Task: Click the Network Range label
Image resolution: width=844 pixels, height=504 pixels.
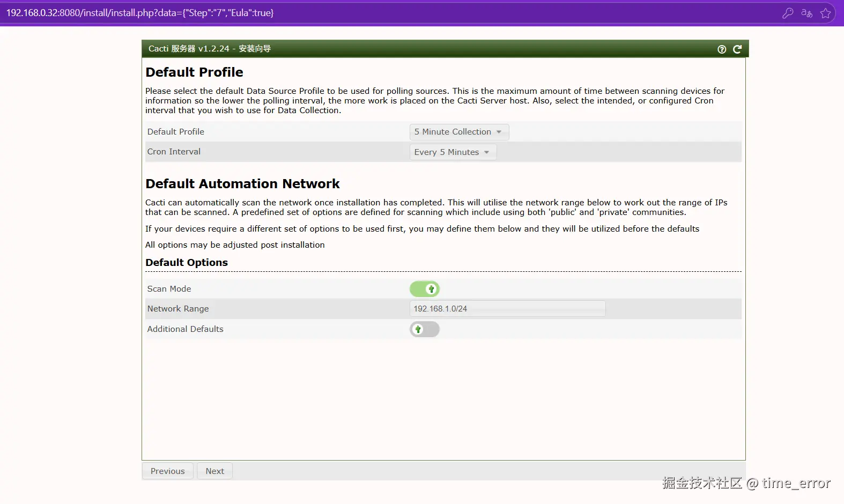Action: pos(178,309)
